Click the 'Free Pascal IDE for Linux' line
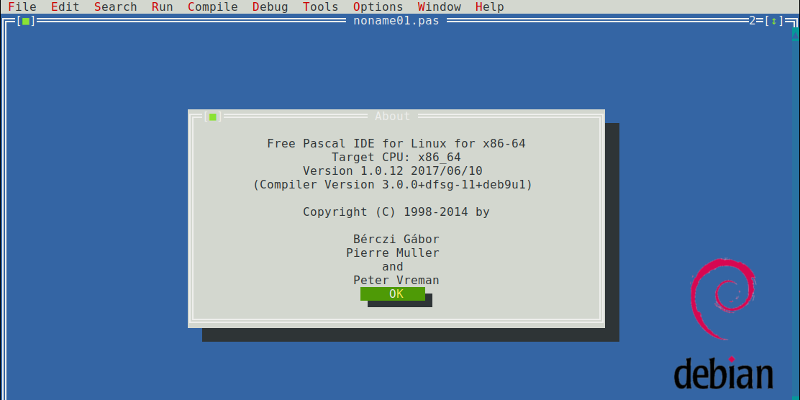This screenshot has width=800, height=400. [396, 144]
